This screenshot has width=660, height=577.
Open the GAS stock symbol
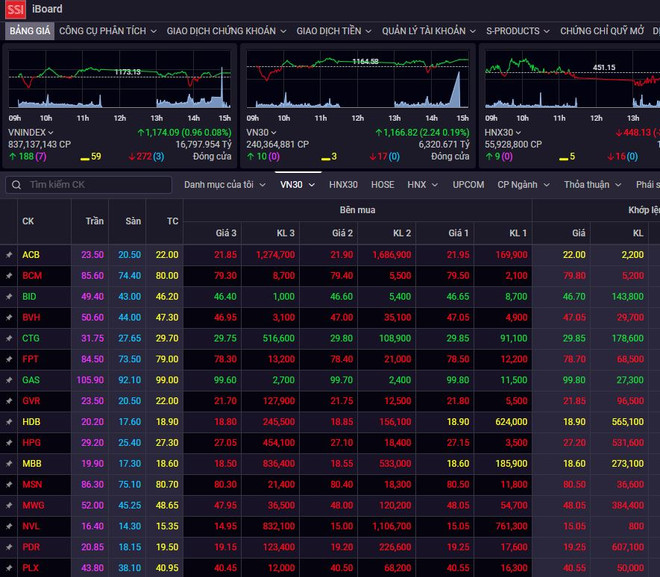(31, 380)
